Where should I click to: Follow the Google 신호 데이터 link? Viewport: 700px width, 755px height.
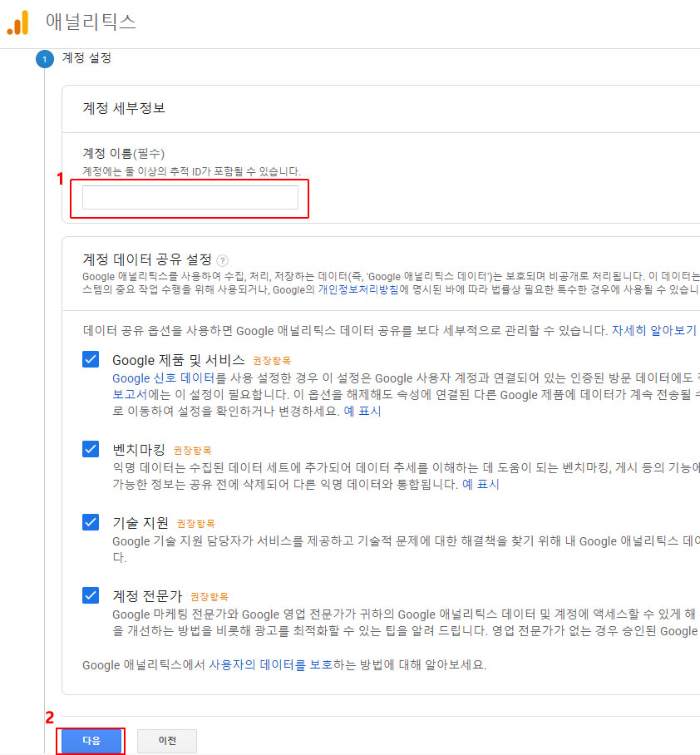pos(163,378)
